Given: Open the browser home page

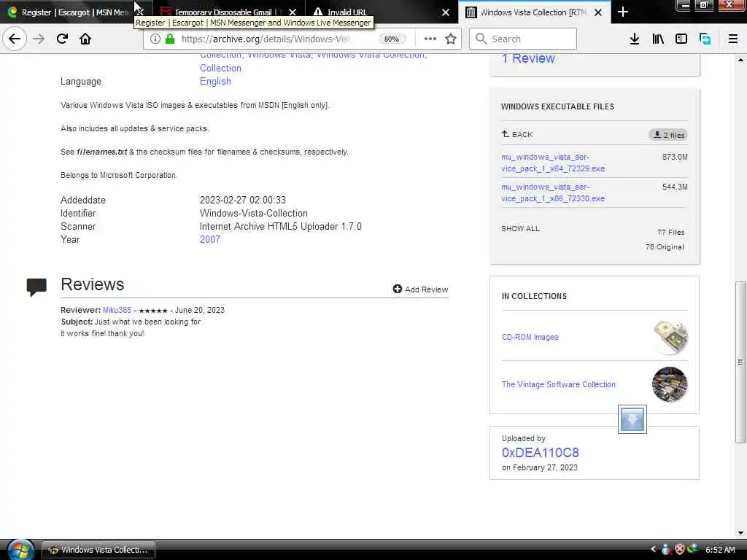Looking at the screenshot, I should (85, 39).
